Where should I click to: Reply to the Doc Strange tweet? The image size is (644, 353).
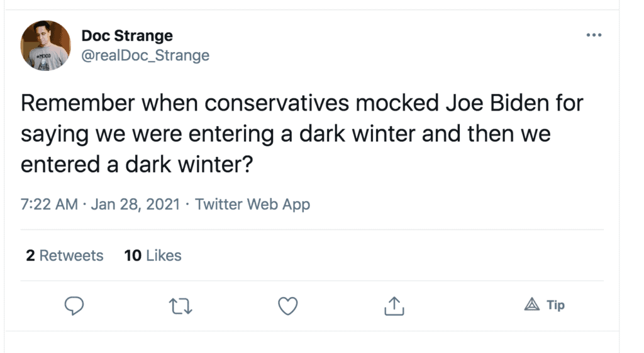(75, 306)
